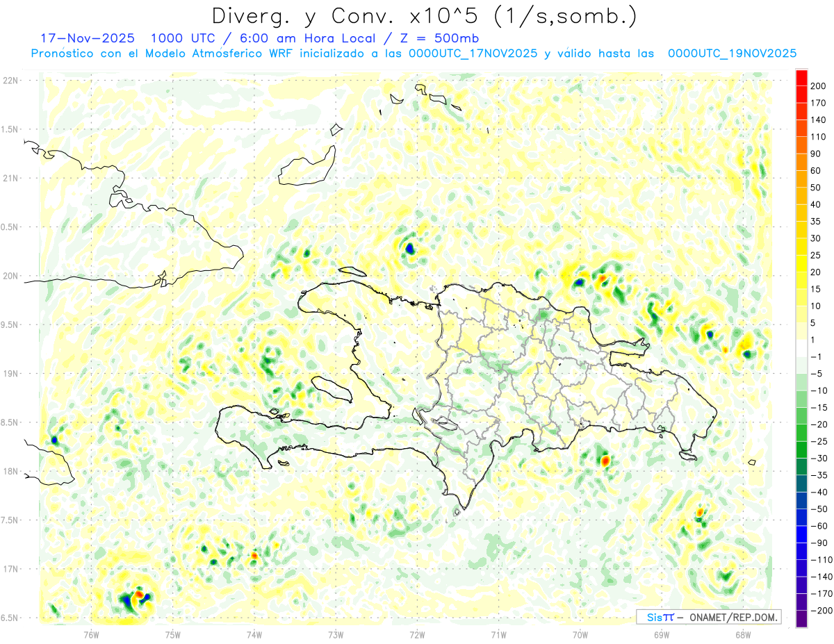This screenshot has height=644, width=834.
Task: Click the "0.5N" latitude label
Action: [10, 227]
